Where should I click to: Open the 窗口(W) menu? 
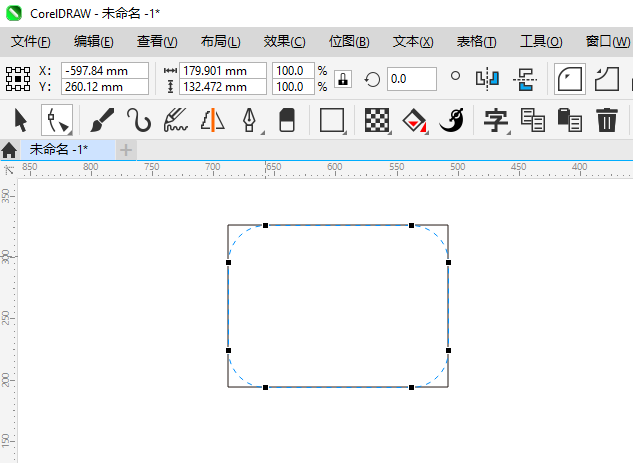point(608,42)
